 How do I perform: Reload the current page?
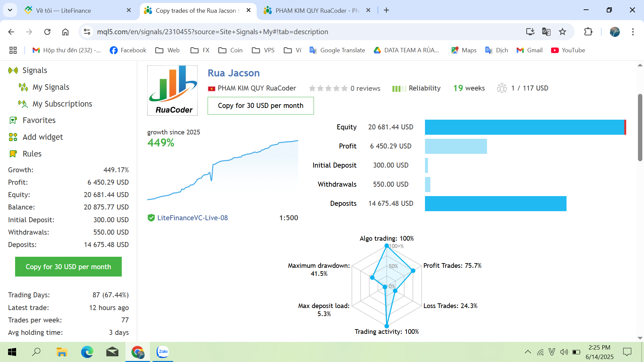point(47,32)
